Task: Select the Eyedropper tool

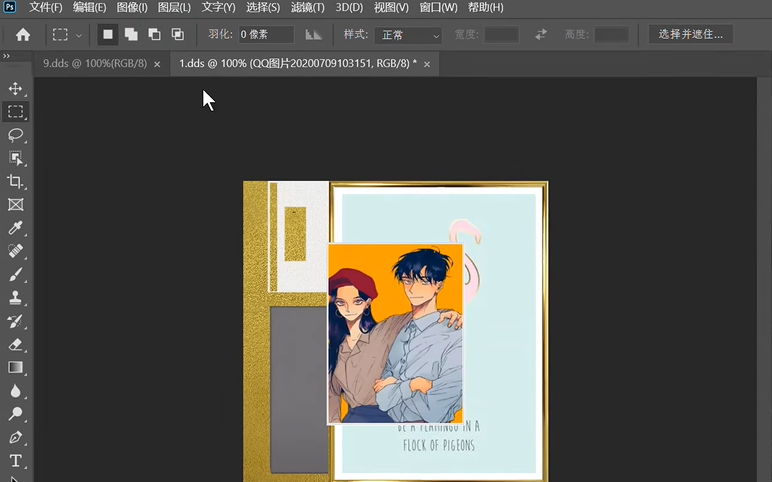Action: pyautogui.click(x=15, y=228)
